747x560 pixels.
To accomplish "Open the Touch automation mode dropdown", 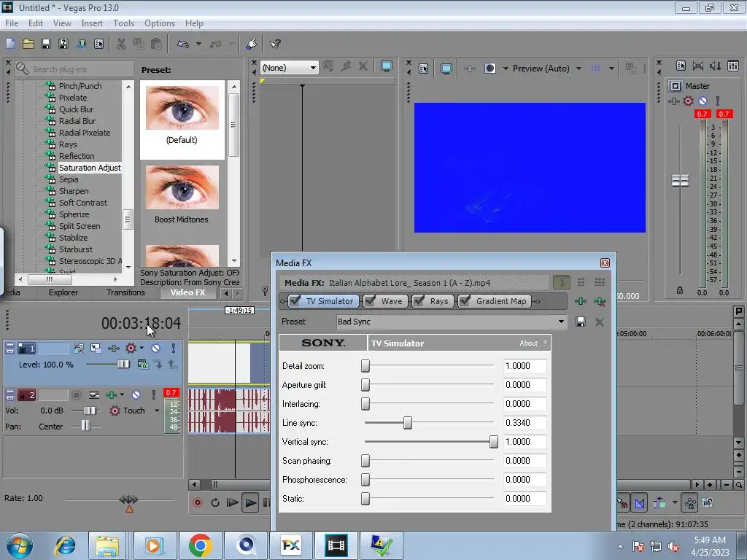I will (156, 411).
